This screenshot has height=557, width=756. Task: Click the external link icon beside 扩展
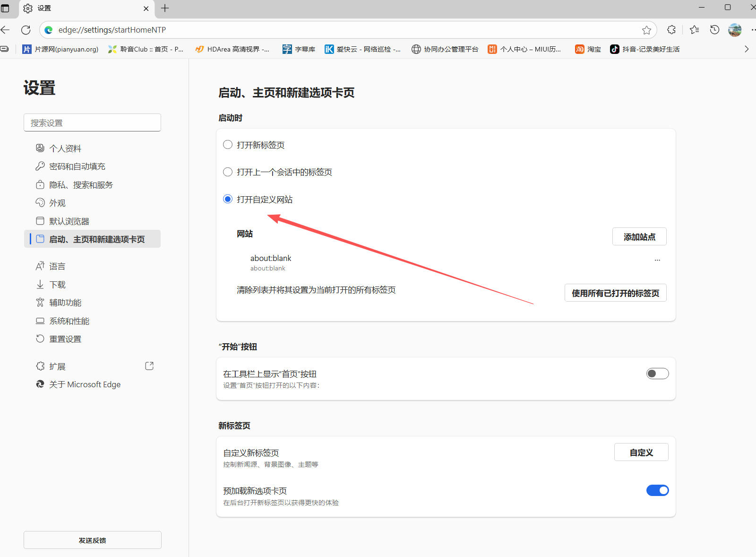click(x=149, y=366)
